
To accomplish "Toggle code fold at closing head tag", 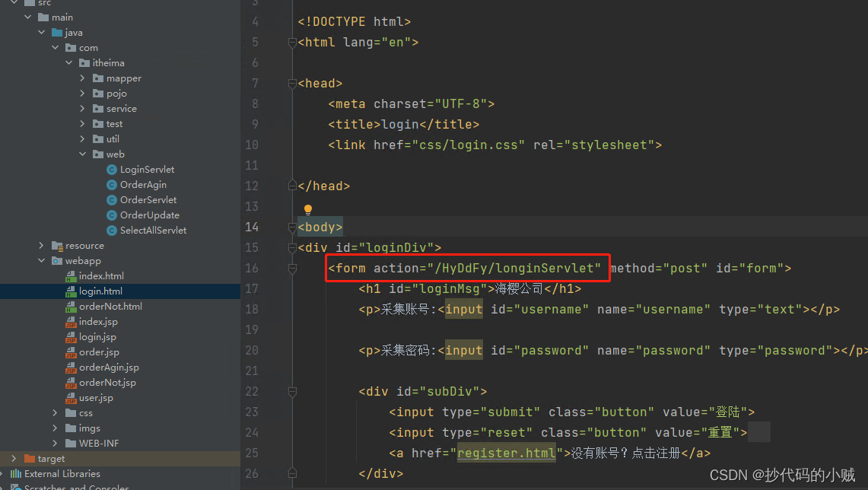I will 292,186.
